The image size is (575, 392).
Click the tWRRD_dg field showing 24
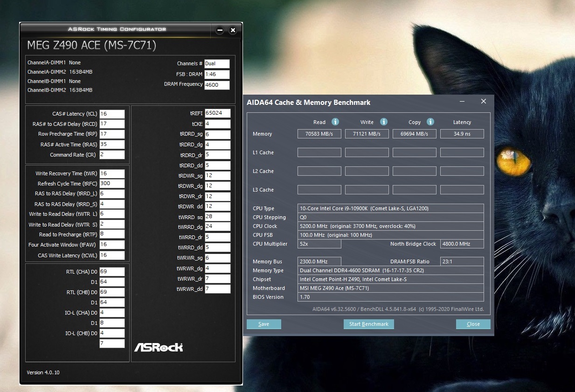coord(217,227)
